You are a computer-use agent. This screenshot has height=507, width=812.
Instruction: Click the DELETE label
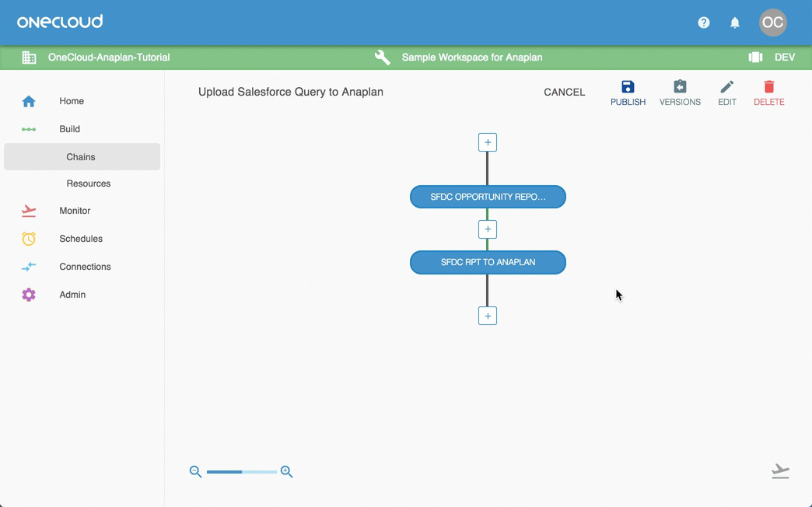click(769, 102)
